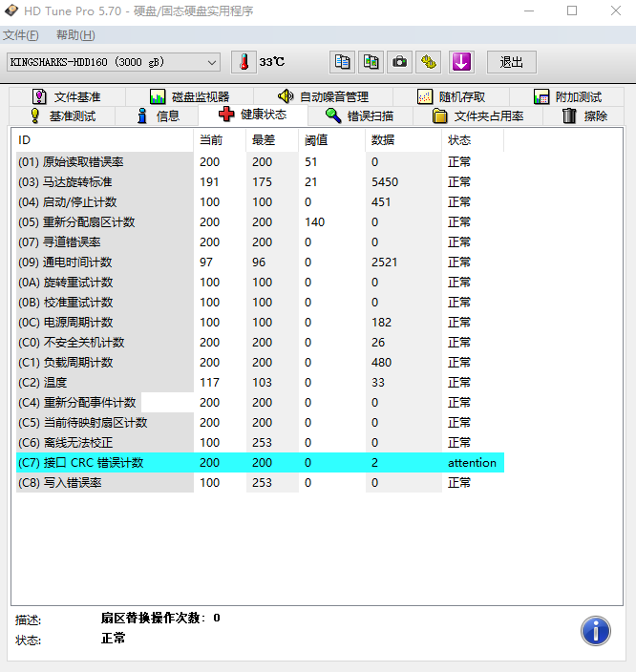
Task: Open the 擦除 tab
Action: (x=584, y=115)
